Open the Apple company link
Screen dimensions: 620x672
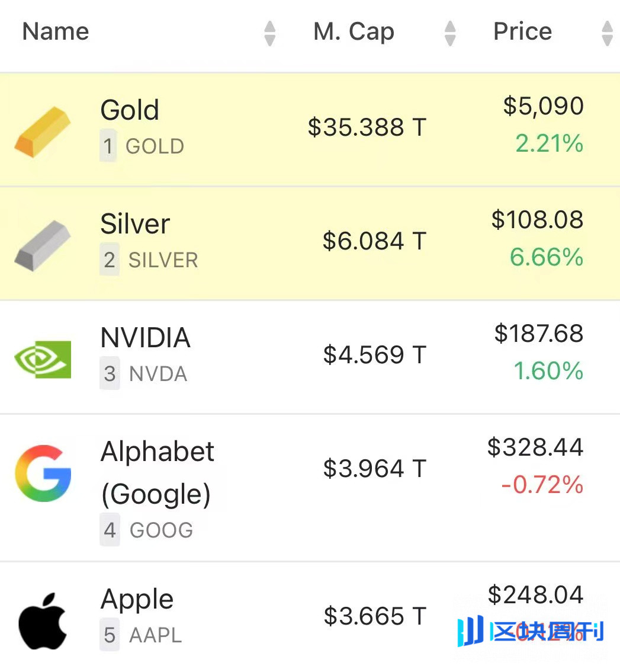click(137, 599)
